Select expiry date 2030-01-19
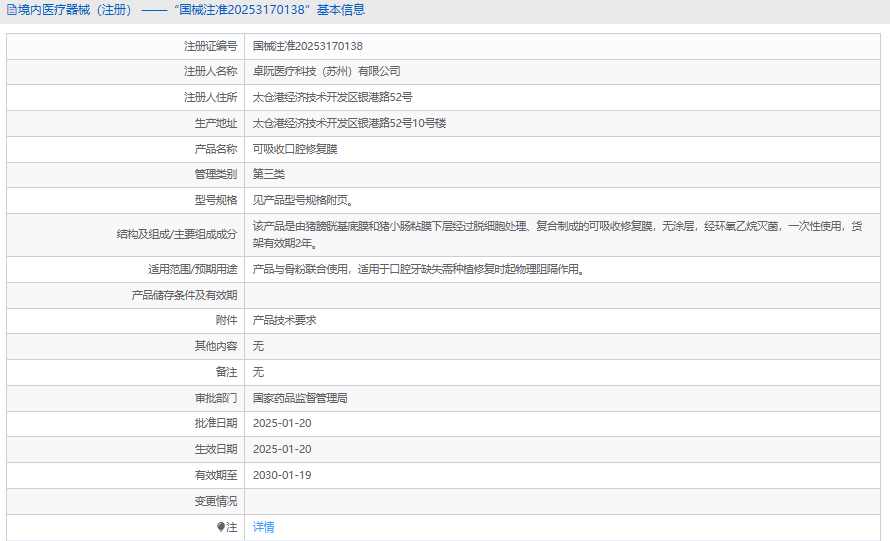The height and width of the screenshot is (541, 890). point(282,476)
